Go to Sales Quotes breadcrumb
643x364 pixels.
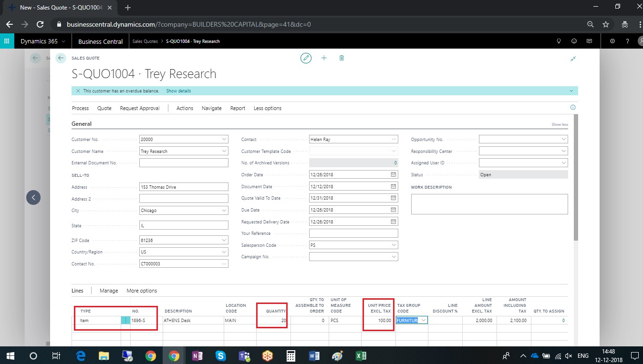click(x=144, y=41)
